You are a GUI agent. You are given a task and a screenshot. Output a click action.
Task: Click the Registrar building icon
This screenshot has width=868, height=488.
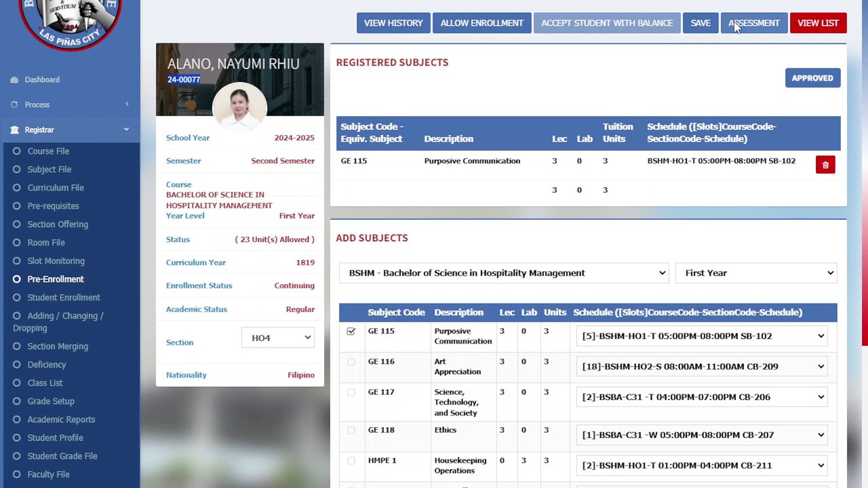(x=14, y=130)
